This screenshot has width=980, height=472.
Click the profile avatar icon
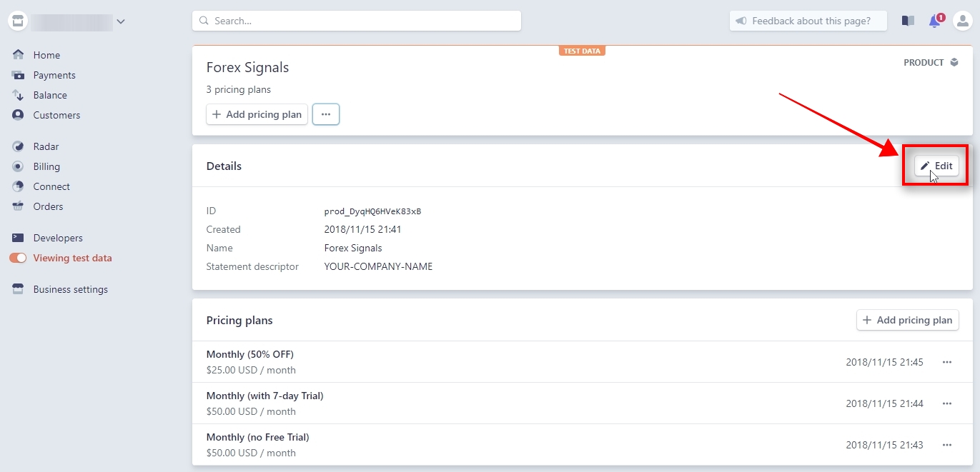coord(962,21)
